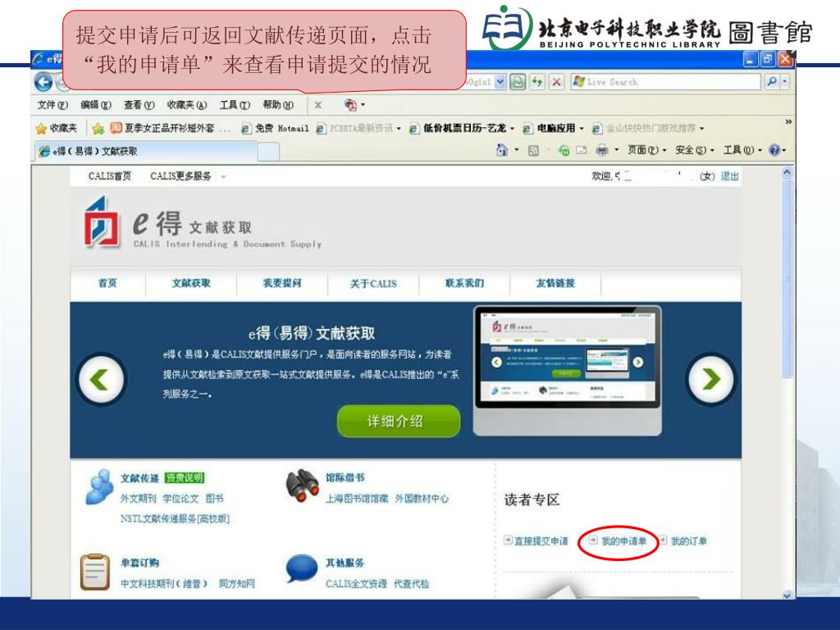Expand the 低价机票日历-艺龙 favorites dropdown
This screenshot has height=630, width=840.
[512, 129]
